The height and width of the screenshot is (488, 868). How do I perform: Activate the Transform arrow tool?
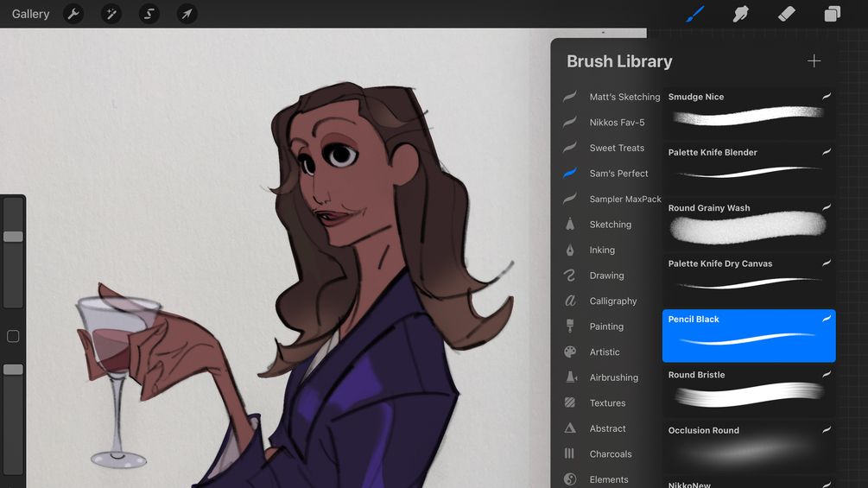click(x=187, y=14)
